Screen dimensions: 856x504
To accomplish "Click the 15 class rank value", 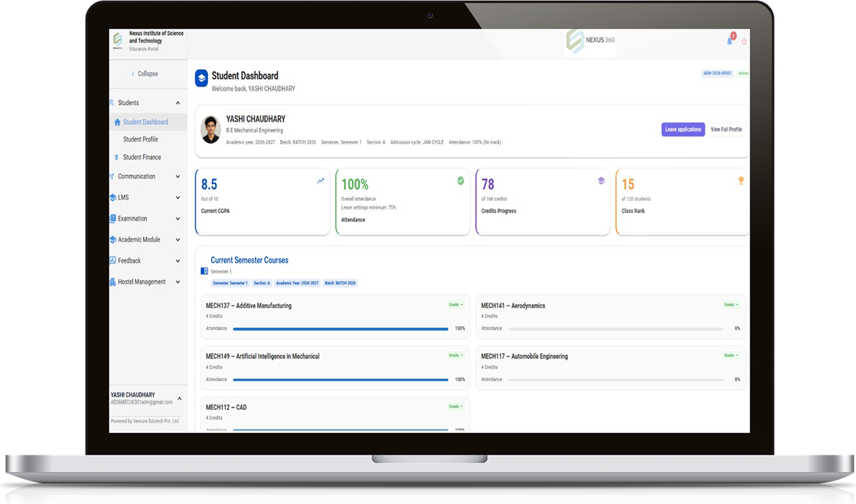I will (x=628, y=184).
